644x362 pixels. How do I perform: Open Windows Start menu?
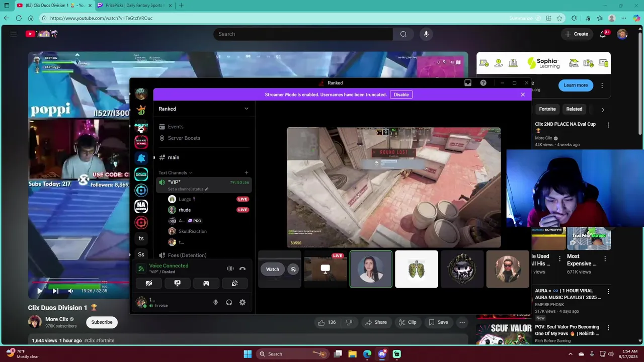tap(248, 354)
